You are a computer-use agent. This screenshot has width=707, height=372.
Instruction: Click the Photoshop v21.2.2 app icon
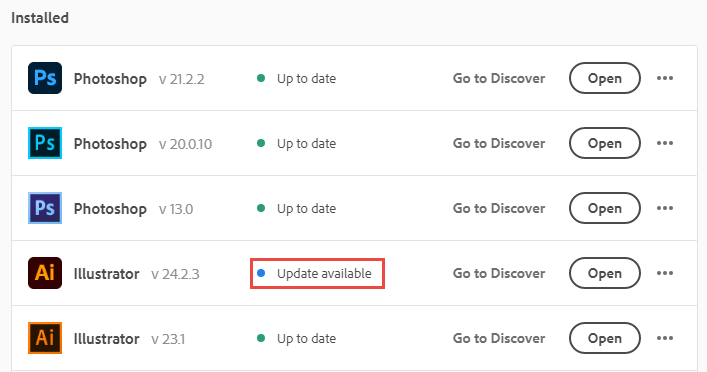(45, 78)
